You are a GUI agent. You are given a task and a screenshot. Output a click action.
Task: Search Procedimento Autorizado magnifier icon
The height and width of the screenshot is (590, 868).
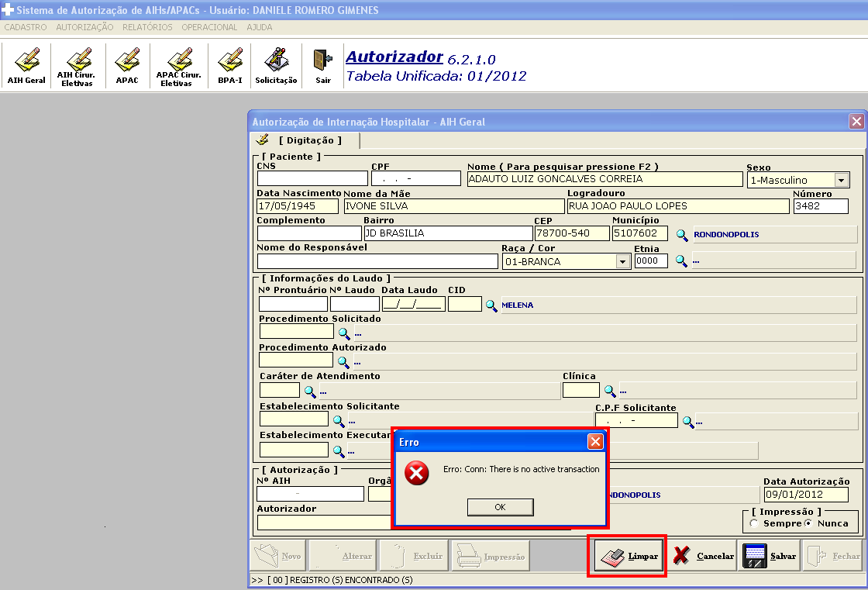point(343,362)
